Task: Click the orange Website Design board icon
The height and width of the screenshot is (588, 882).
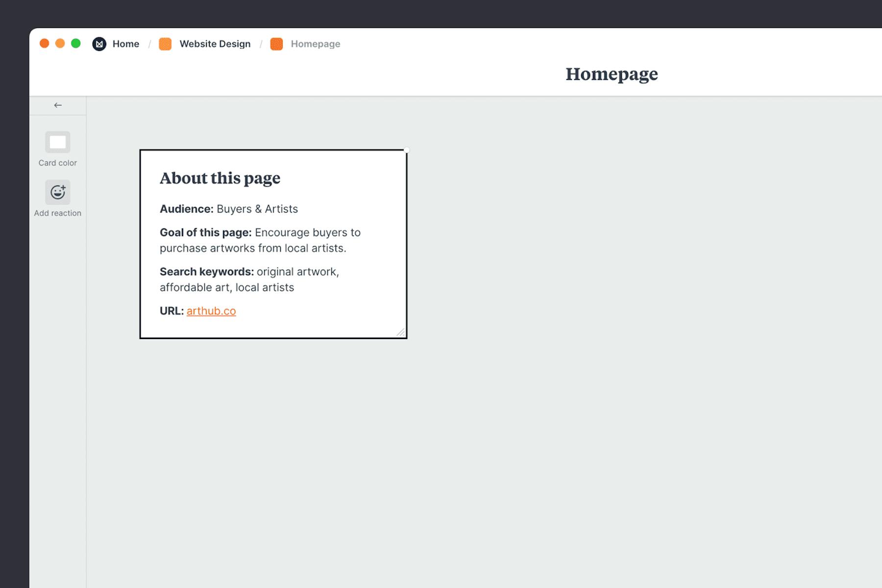Action: pyautogui.click(x=165, y=44)
